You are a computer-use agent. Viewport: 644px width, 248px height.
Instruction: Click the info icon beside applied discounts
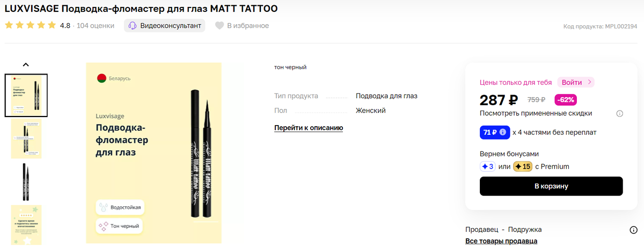619,114
